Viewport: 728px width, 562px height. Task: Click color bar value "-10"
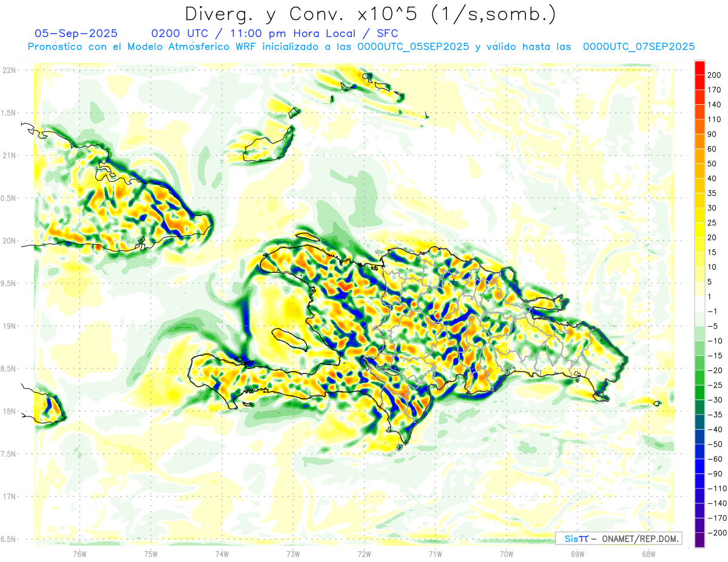716,341
